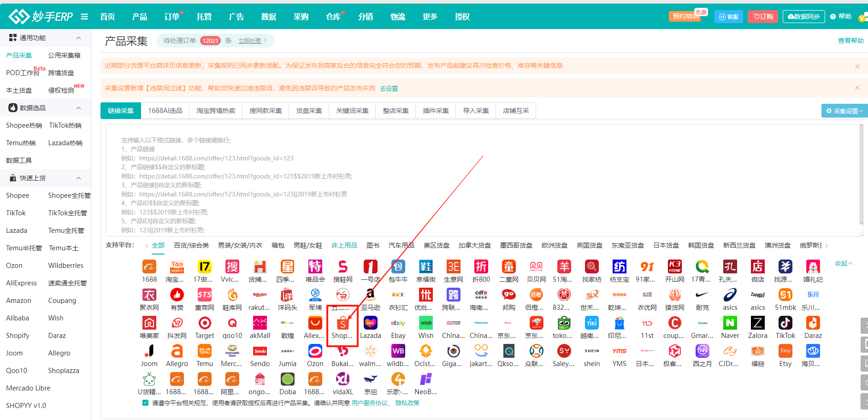Toggle the platform rules agreement checkbox
The height and width of the screenshot is (420, 868).
pyautogui.click(x=146, y=403)
